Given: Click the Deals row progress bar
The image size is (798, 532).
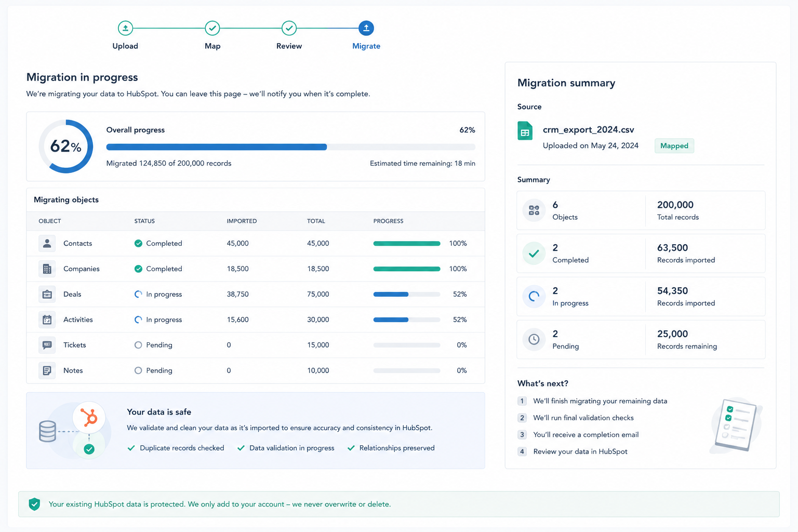Looking at the screenshot, I should pyautogui.click(x=407, y=294).
